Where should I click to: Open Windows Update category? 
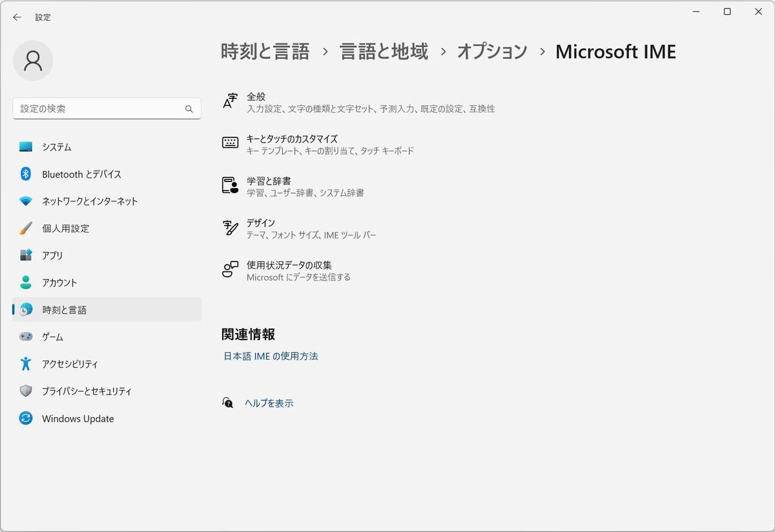click(x=107, y=418)
